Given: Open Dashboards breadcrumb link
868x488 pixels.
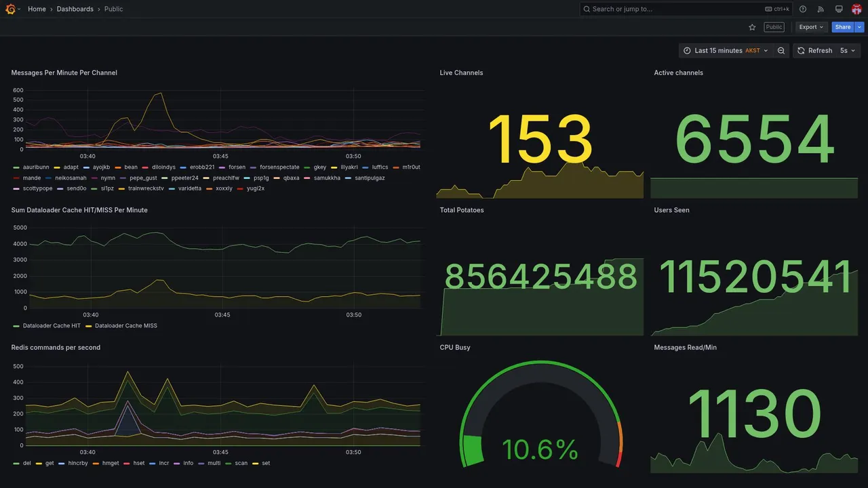Looking at the screenshot, I should (75, 9).
